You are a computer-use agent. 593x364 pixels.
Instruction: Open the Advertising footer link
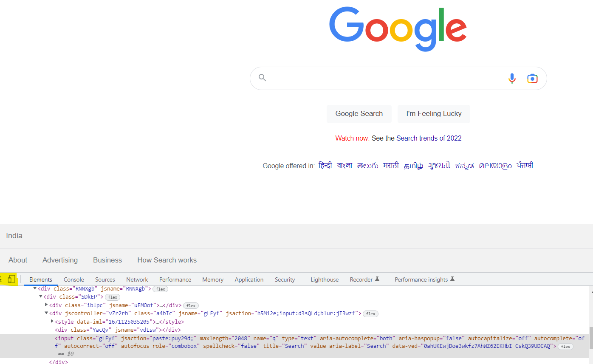click(x=60, y=260)
